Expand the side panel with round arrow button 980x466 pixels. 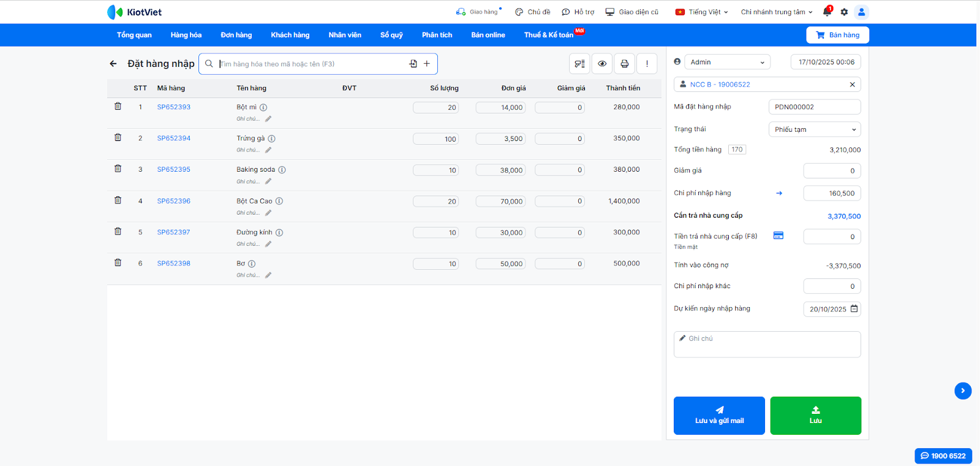click(x=963, y=391)
